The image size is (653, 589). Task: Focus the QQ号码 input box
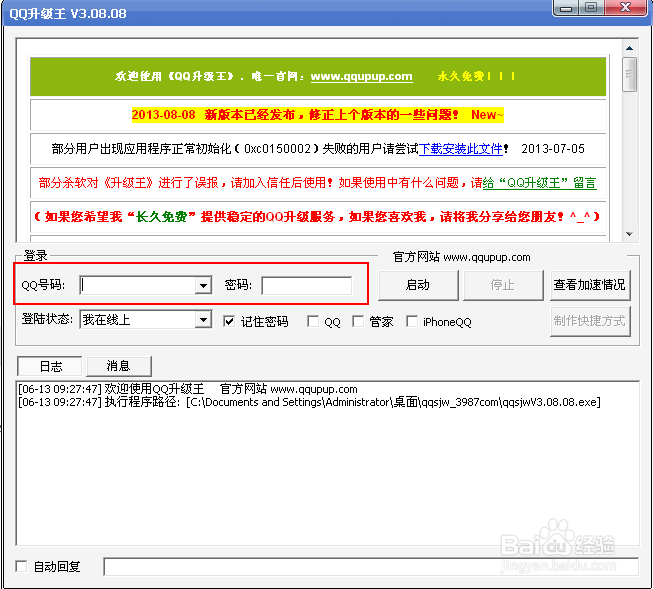click(138, 285)
